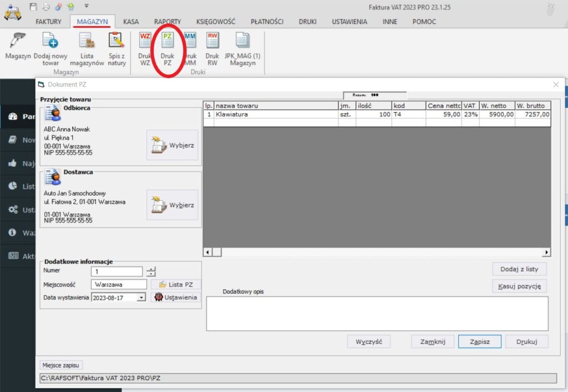
Task: Click the Numer field spinner arrows
Action: pos(151,271)
